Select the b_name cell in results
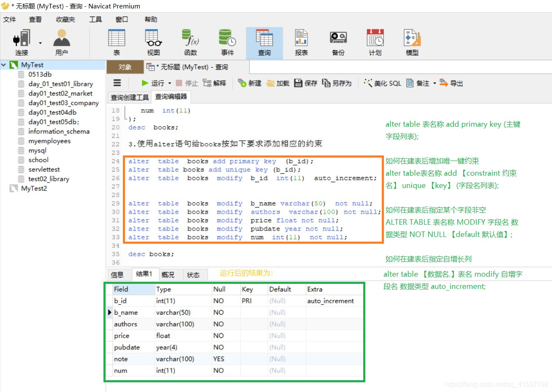This screenshot has height=392, width=552. click(x=133, y=313)
